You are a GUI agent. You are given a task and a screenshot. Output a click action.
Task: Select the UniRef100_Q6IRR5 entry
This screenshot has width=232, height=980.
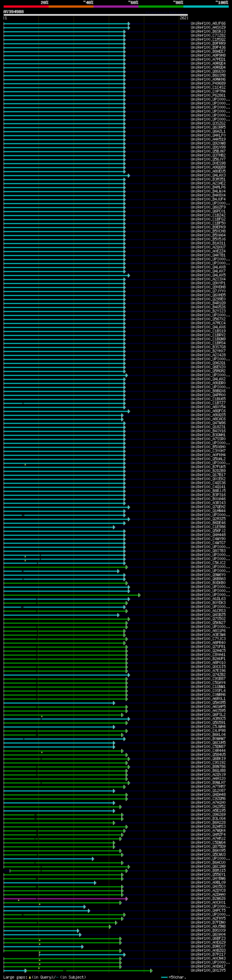pos(208,127)
